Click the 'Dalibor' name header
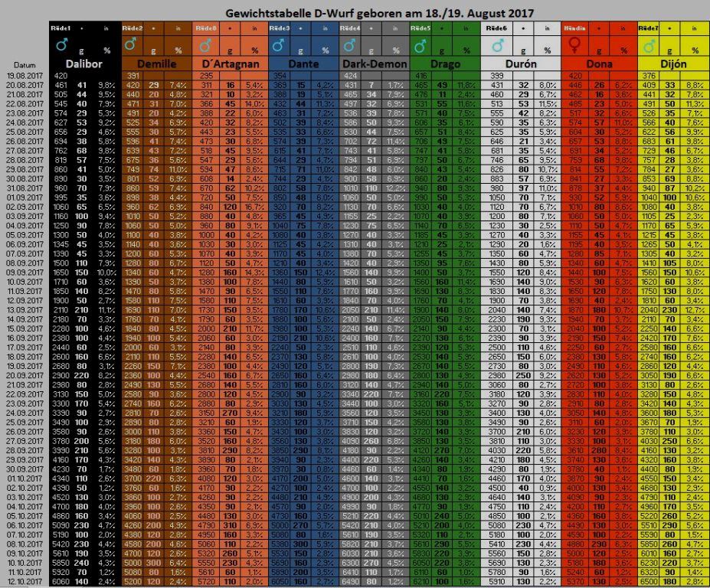Screen dimensions: 710x588 point(84,64)
